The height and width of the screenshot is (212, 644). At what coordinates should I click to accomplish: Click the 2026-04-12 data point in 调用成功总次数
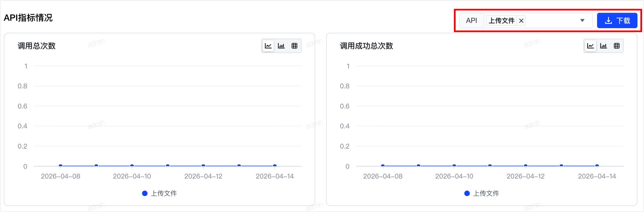526,166
